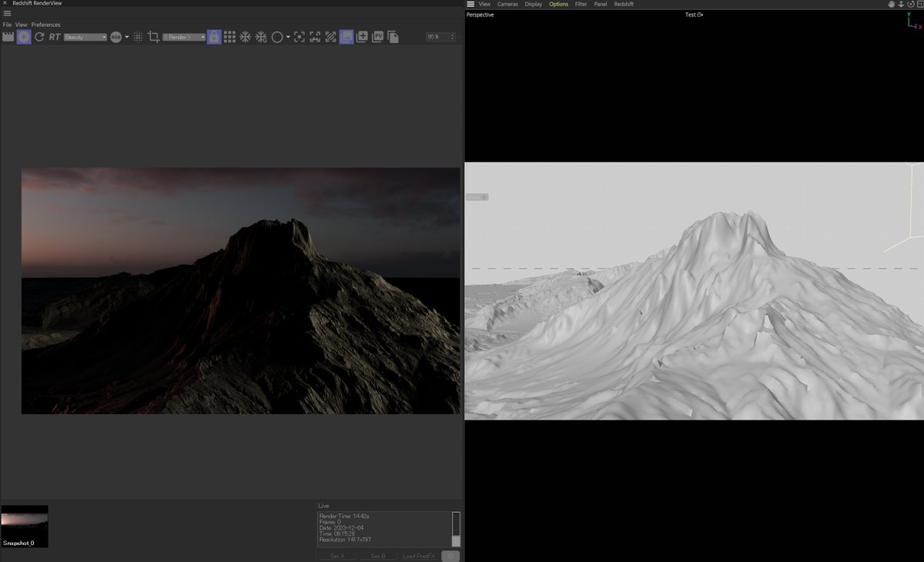Click the bracketed select-object icon
Viewport: 924px width, 562px height.
[315, 37]
